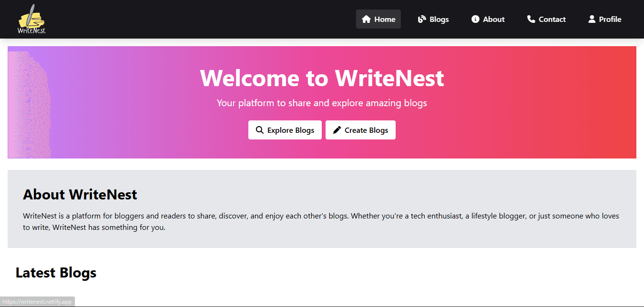Screen dimensions: 644x307
Task: Click the magnifying glass inside Explore Blogs
Action: tap(260, 129)
